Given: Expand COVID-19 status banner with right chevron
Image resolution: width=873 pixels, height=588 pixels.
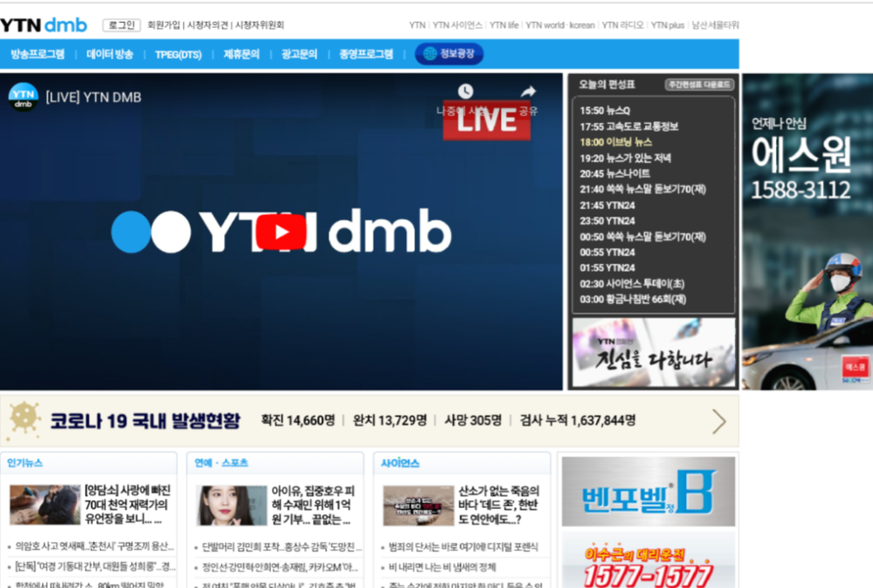Looking at the screenshot, I should coord(719,422).
